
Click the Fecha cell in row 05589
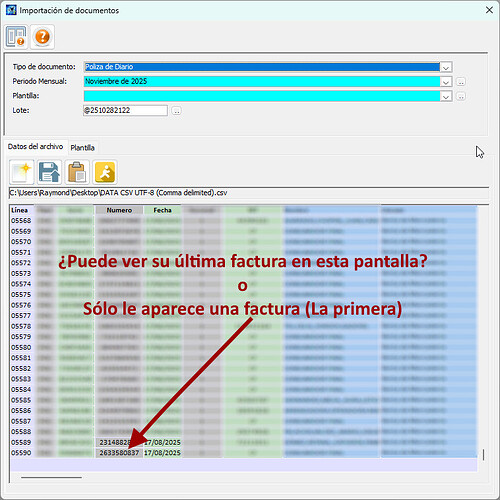(x=162, y=442)
